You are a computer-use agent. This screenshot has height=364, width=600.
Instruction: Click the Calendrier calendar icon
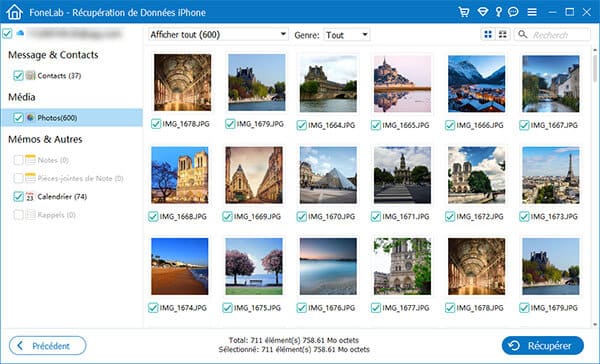(x=30, y=197)
